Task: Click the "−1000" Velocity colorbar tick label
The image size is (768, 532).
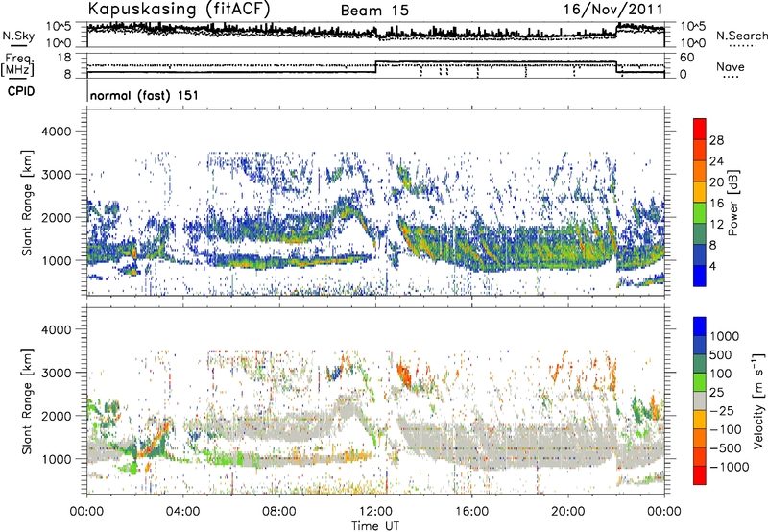Action: pos(729,467)
